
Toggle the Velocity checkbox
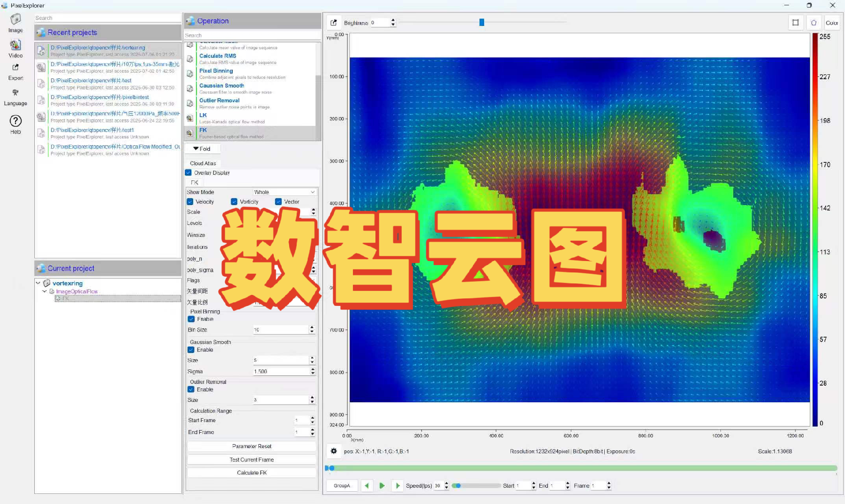[x=190, y=202]
